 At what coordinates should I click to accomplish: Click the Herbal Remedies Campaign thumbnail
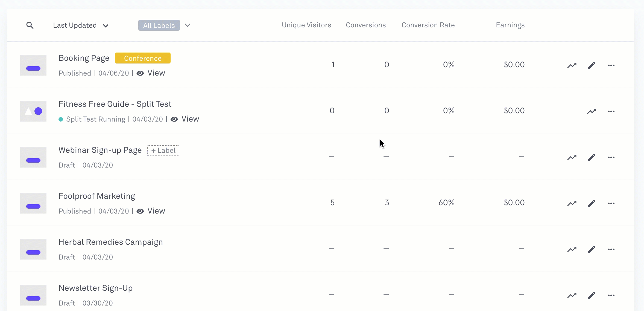(x=33, y=249)
